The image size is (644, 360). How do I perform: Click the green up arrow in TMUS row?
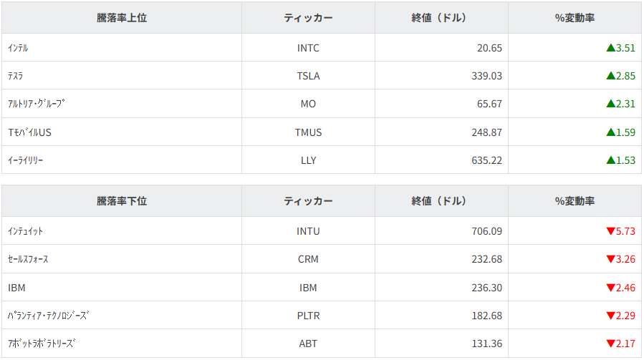tap(610, 132)
